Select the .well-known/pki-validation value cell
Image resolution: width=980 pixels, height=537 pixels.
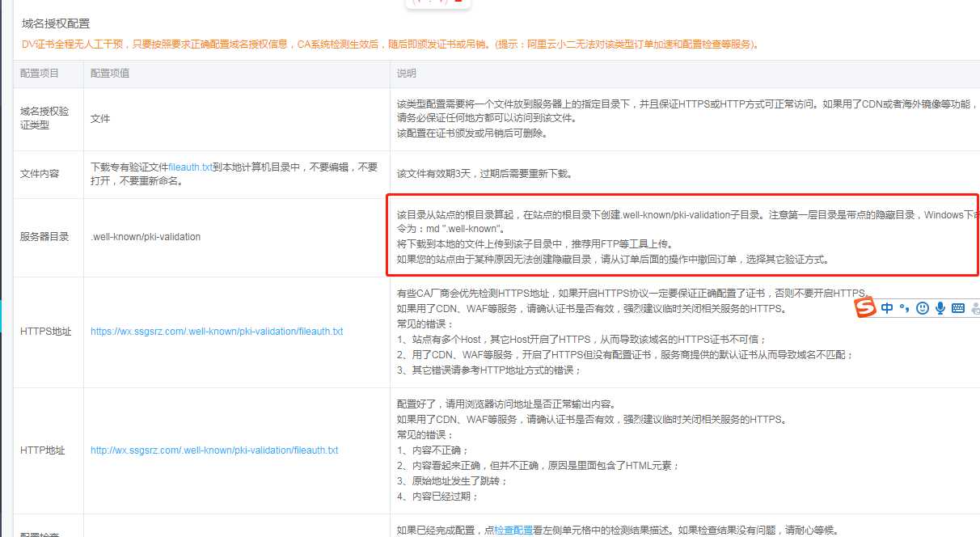click(146, 237)
